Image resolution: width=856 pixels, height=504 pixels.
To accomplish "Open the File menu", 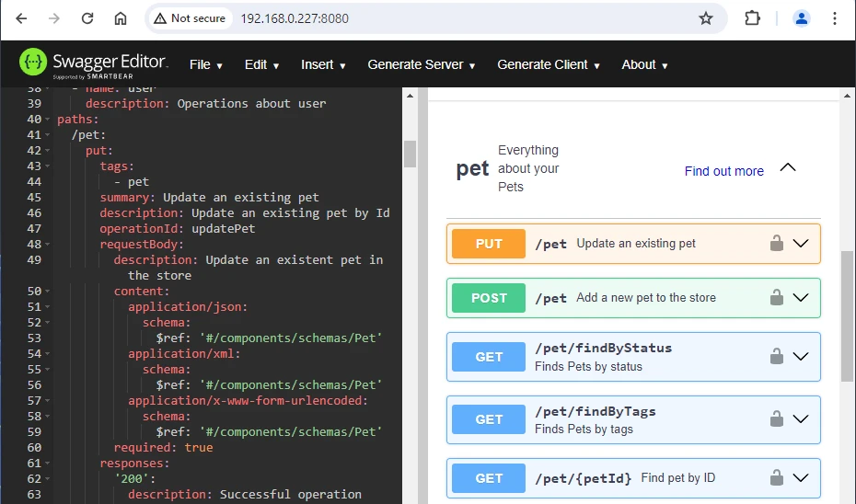I will 206,64.
